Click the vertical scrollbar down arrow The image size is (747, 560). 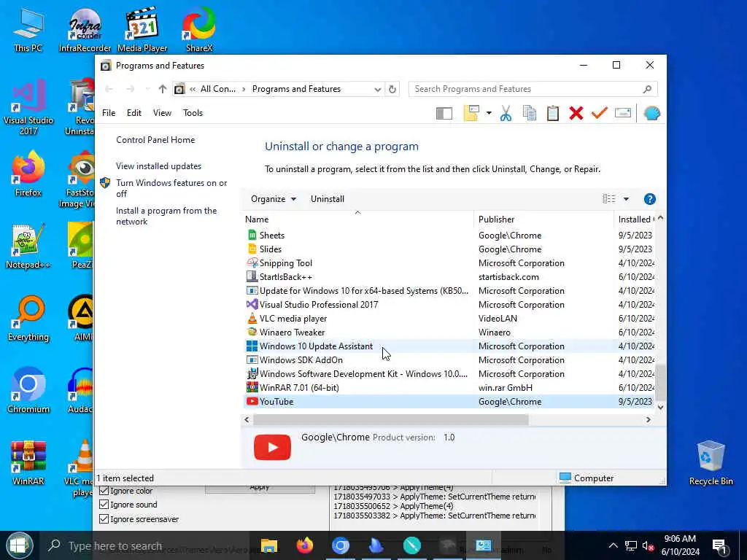point(660,407)
